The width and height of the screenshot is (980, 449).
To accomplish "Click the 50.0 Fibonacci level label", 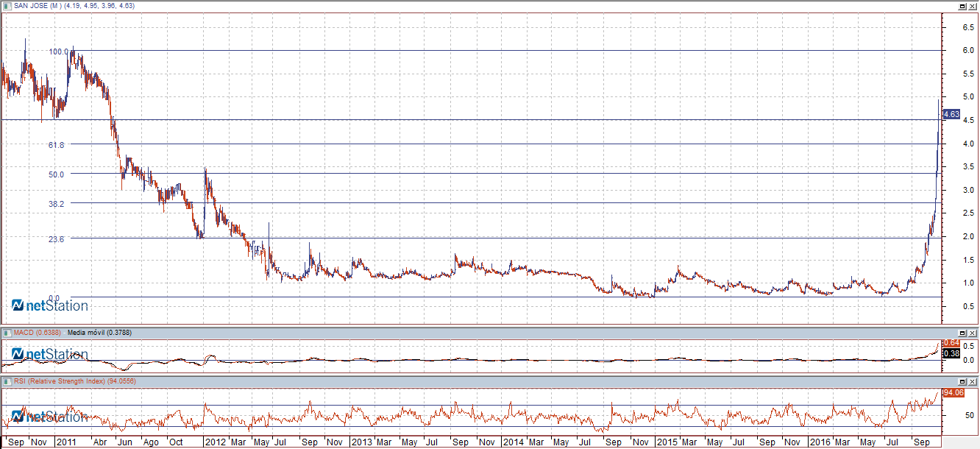I will point(57,174).
